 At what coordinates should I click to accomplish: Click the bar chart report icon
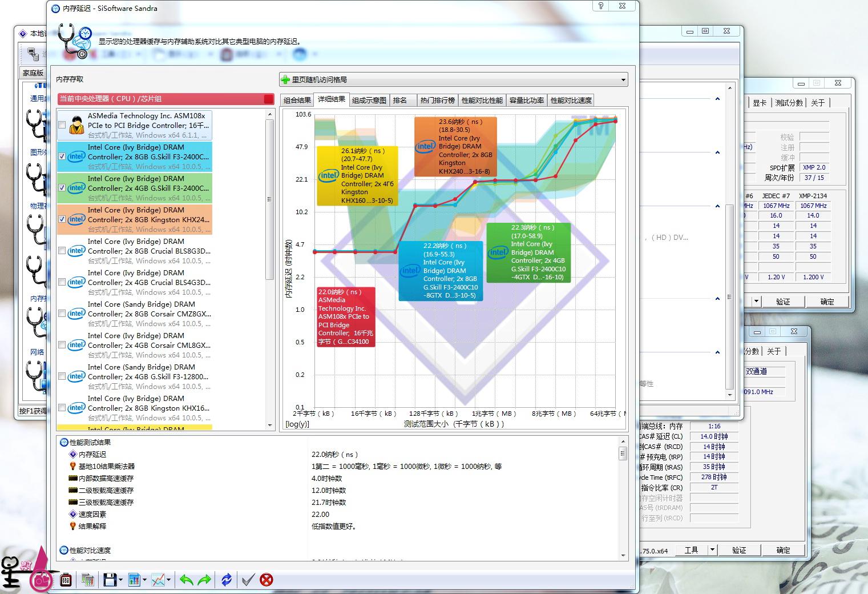(x=134, y=580)
